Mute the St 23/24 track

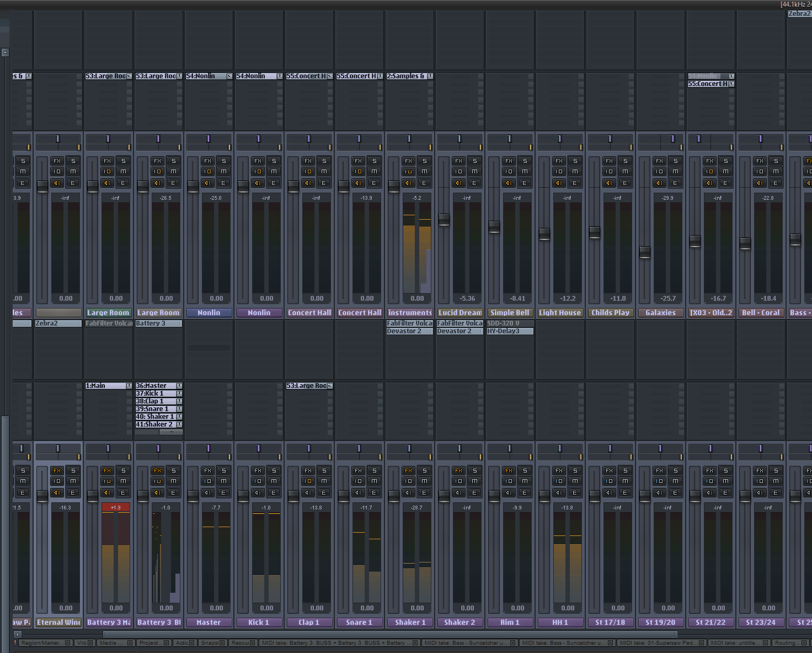point(776,481)
